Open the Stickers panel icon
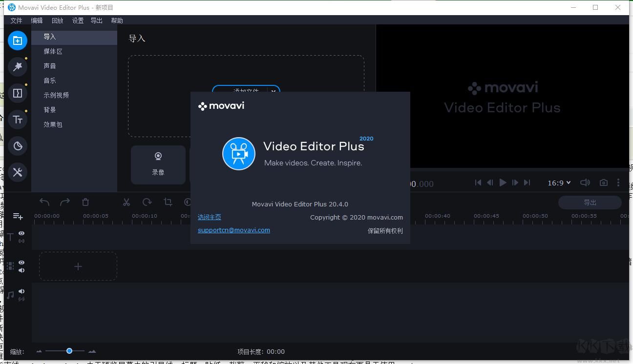 click(18, 146)
